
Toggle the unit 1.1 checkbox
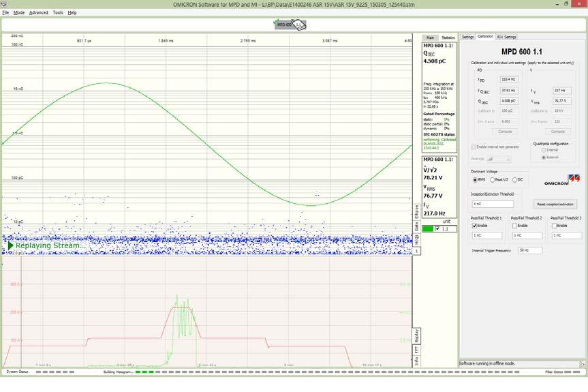click(437, 229)
